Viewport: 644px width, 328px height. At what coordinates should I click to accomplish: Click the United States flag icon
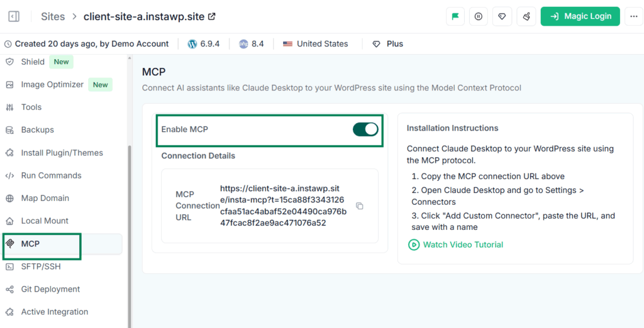click(287, 44)
